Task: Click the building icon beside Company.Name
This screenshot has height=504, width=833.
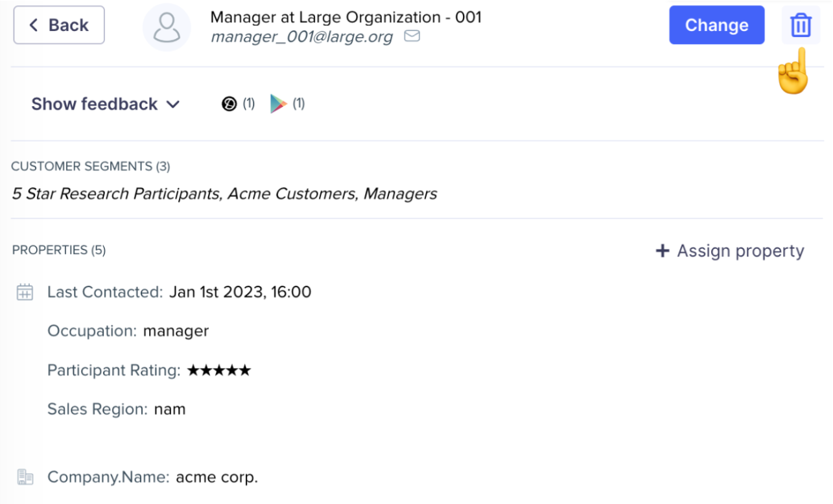Action: [25, 477]
